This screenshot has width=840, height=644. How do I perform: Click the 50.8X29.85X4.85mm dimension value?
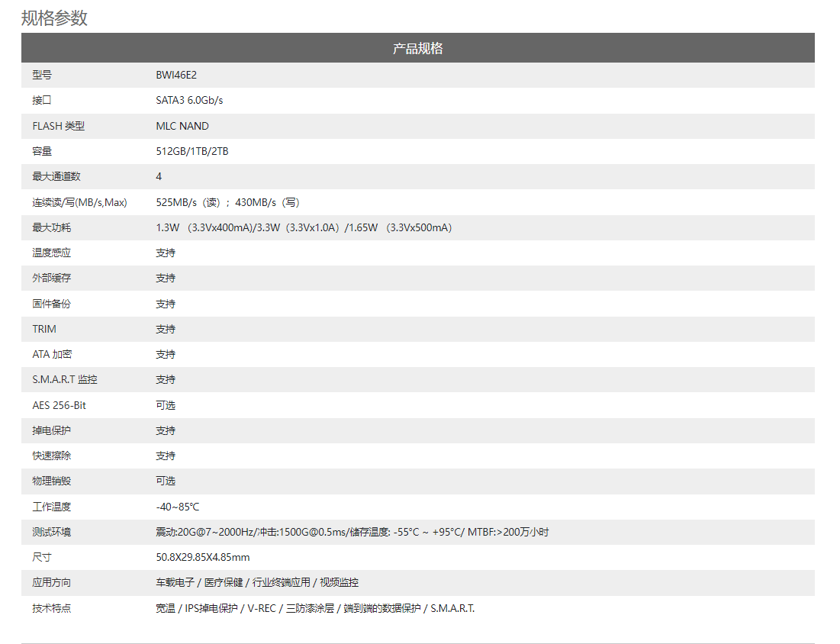(x=203, y=557)
